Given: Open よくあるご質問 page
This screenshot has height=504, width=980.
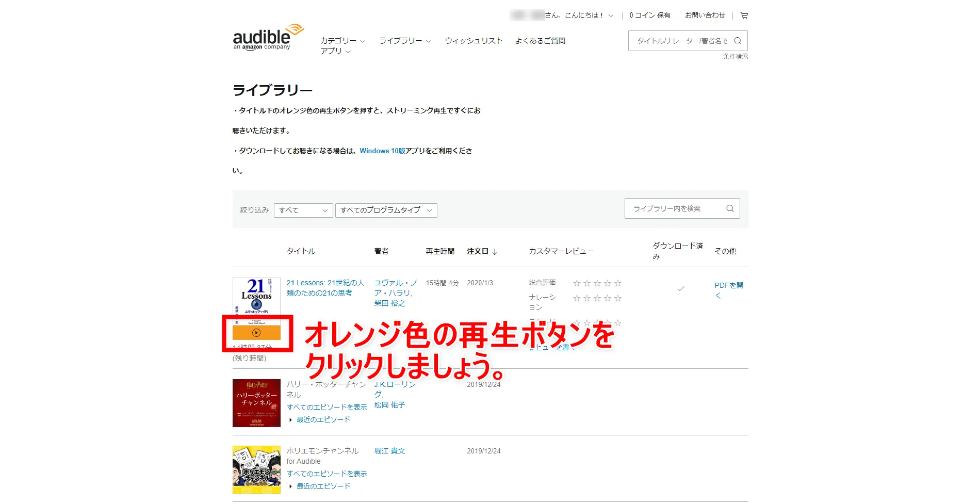Looking at the screenshot, I should pyautogui.click(x=540, y=41).
